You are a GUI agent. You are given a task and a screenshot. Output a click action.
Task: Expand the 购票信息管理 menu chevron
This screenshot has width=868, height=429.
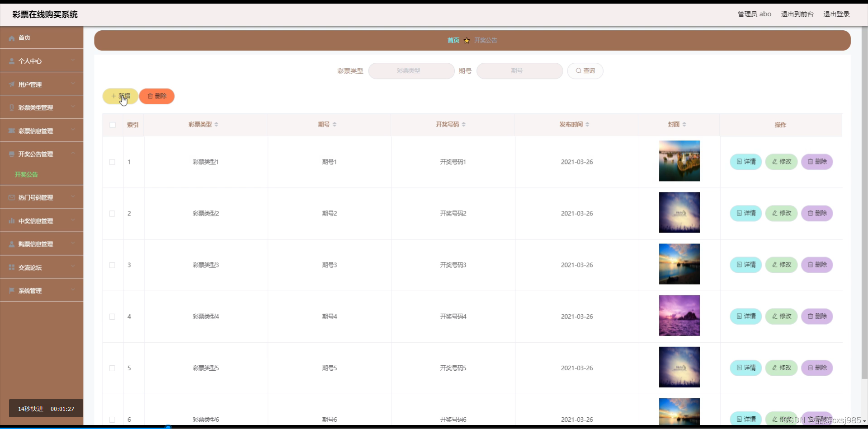coord(73,244)
